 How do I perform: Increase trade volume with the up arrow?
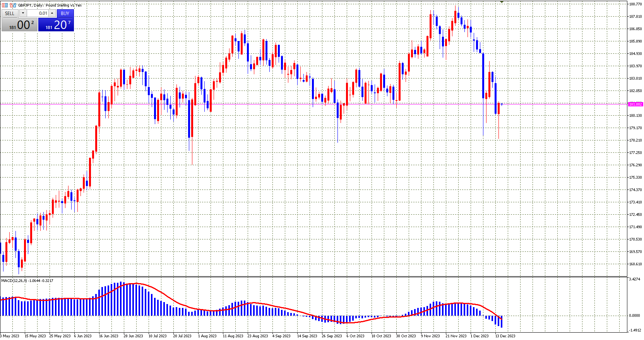pyautogui.click(x=52, y=13)
